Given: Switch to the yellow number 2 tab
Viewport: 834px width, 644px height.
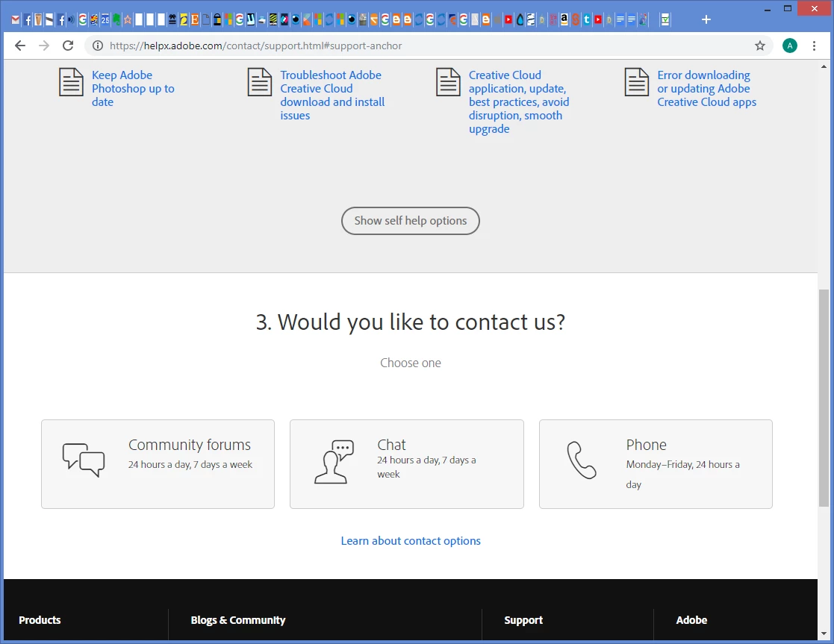Looking at the screenshot, I should [184, 20].
